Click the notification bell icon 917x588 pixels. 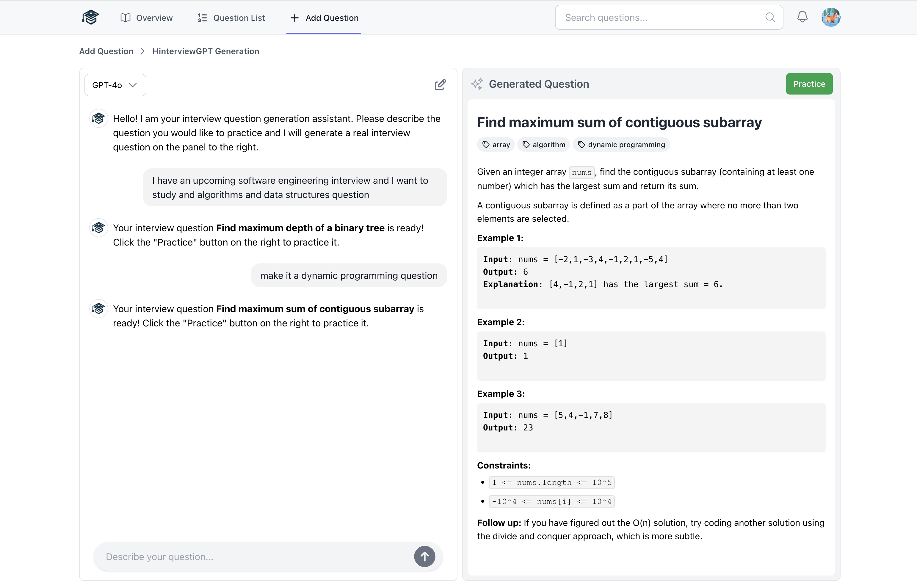click(x=802, y=17)
